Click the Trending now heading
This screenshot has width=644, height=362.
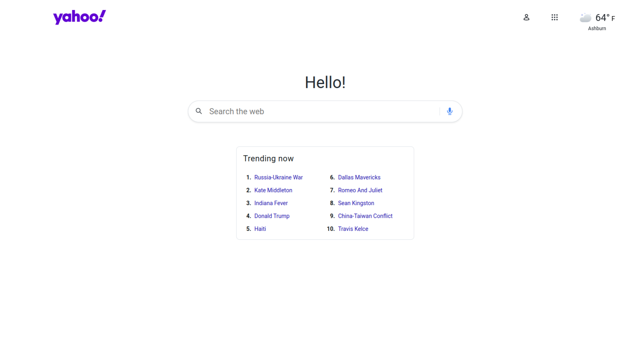point(268,159)
